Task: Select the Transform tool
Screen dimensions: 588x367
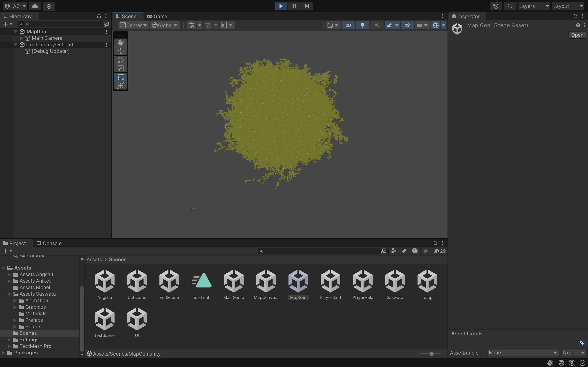Action: tap(120, 85)
